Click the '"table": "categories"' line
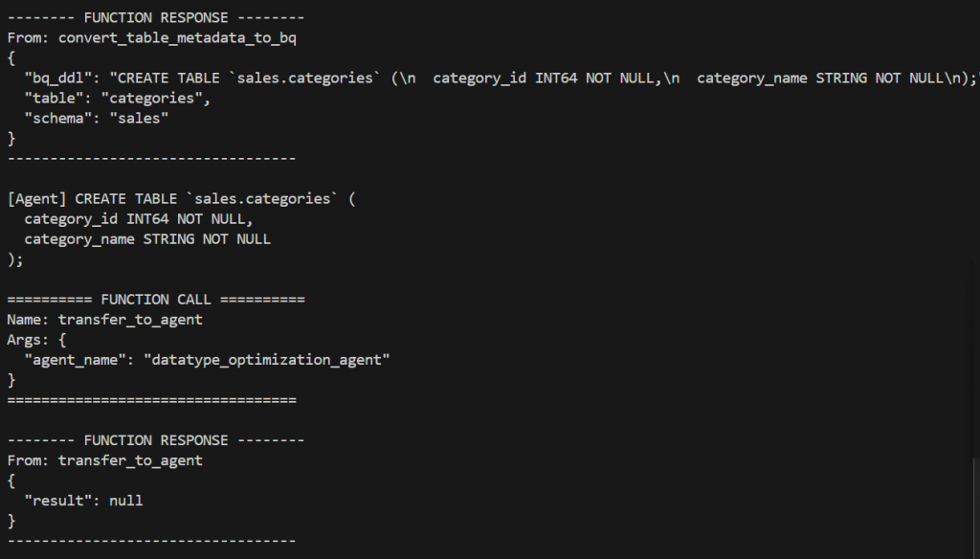Viewport: 980px width, 559px height. [x=117, y=99]
